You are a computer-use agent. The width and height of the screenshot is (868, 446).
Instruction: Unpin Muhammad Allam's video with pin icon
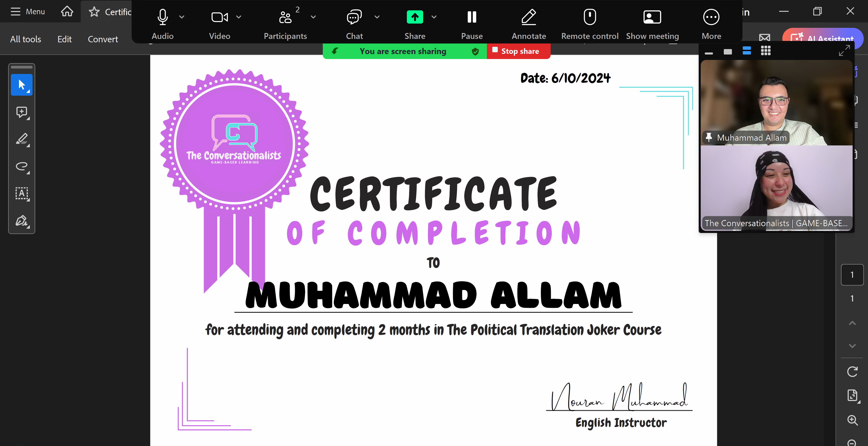709,138
